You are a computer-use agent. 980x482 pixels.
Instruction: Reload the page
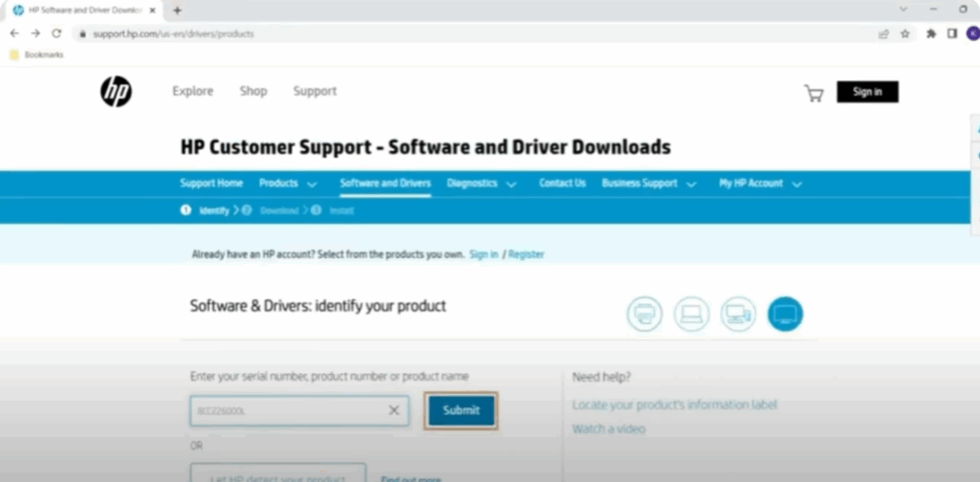(56, 33)
